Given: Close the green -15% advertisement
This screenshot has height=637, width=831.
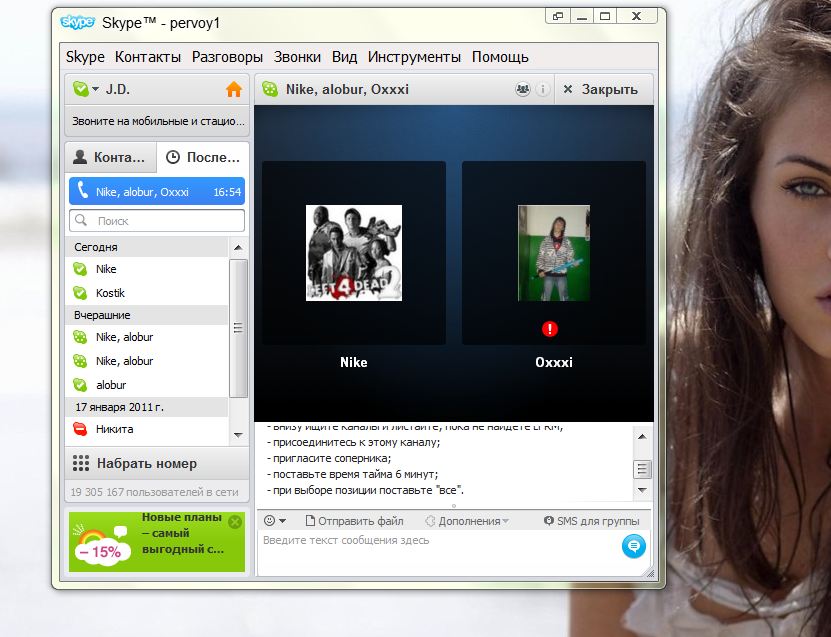Looking at the screenshot, I should pyautogui.click(x=235, y=522).
